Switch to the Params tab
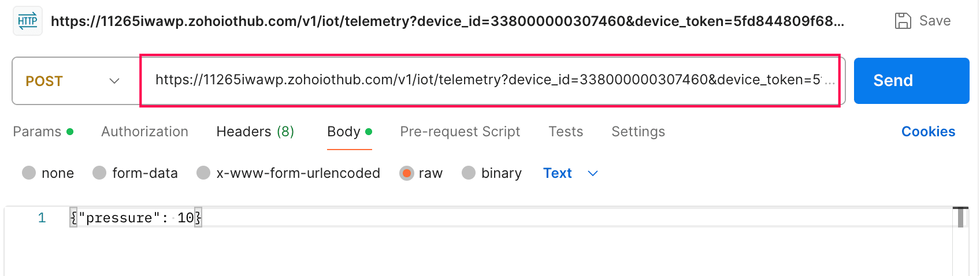This screenshot has width=980, height=276. pos(38,132)
